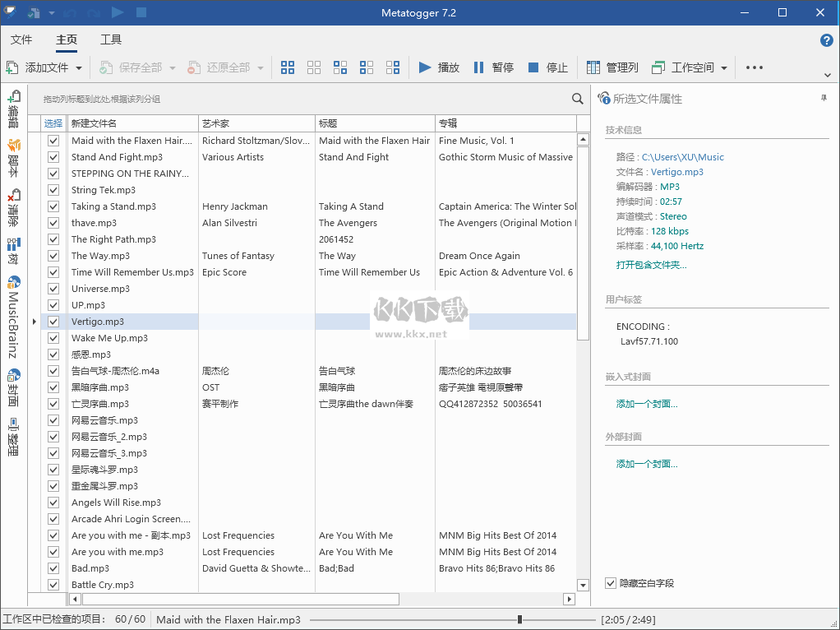Click the search magnifier icon above the file list
This screenshot has width=840, height=630.
click(578, 99)
